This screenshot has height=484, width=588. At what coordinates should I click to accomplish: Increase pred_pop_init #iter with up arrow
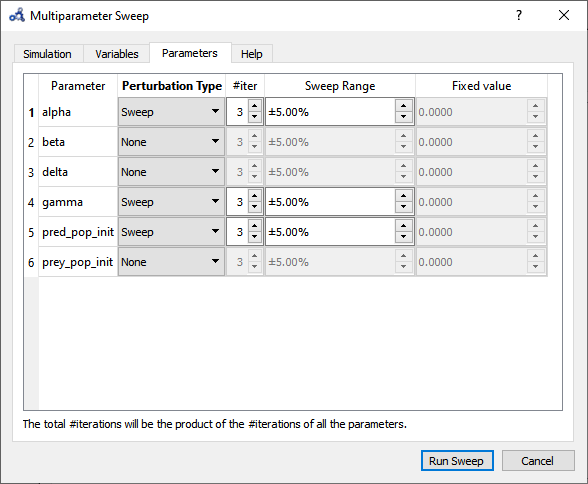click(255, 226)
